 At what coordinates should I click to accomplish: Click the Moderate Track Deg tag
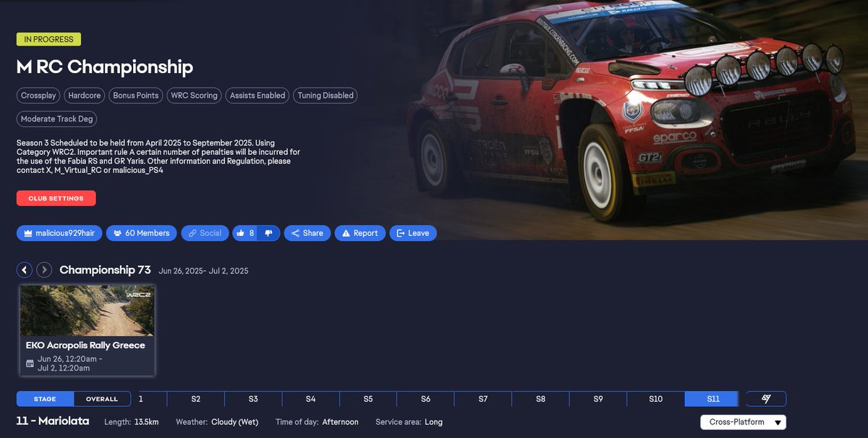tap(57, 119)
